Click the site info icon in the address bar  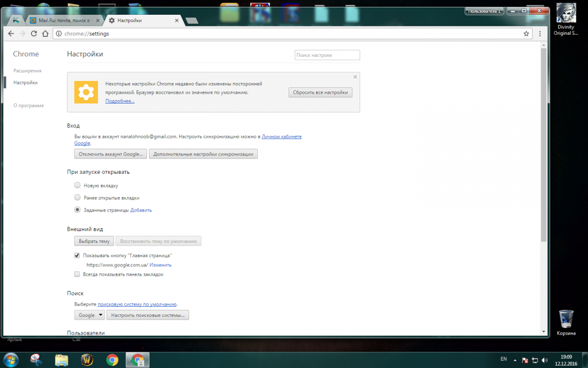(58, 34)
